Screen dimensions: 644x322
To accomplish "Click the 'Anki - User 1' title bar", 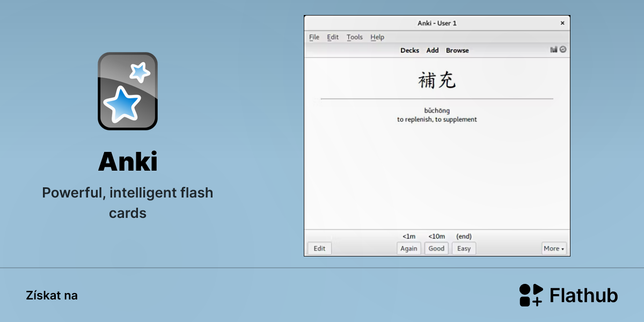I will coord(437,23).
